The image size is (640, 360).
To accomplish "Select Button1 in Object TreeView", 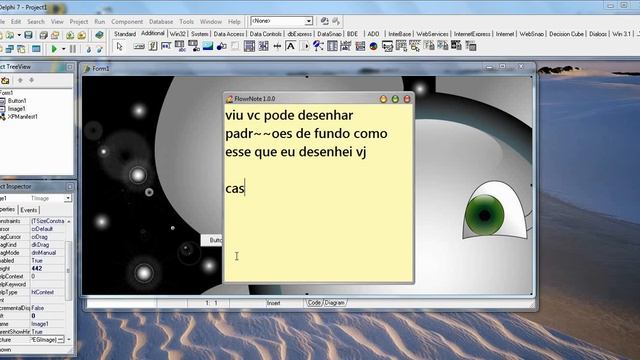I will point(17,100).
